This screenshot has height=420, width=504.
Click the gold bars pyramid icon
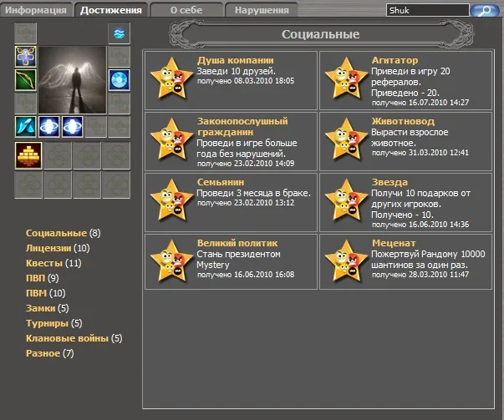tap(28, 155)
